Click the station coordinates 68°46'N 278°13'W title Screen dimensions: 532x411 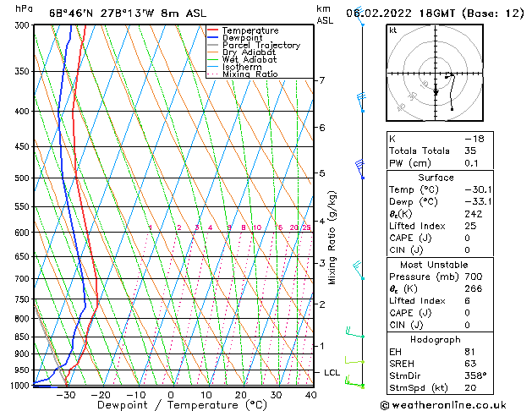(128, 14)
